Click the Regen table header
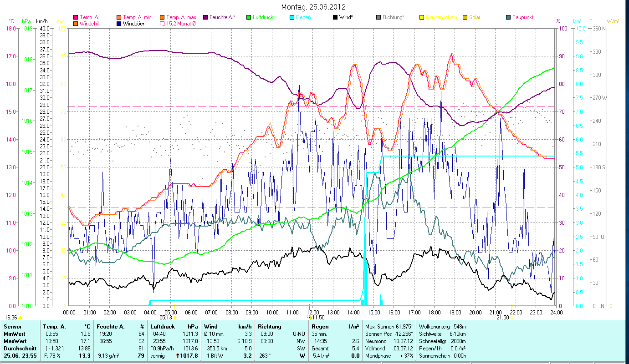This screenshot has width=629, height=364. [321, 327]
